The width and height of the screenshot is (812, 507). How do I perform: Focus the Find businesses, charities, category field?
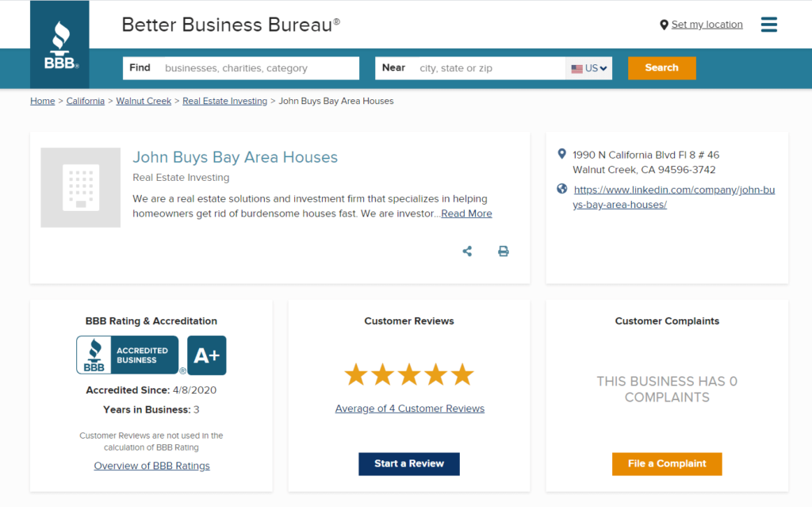(241, 68)
